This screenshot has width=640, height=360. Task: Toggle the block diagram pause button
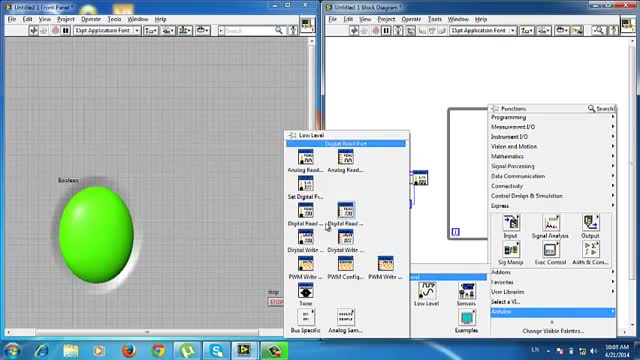pos(386,31)
